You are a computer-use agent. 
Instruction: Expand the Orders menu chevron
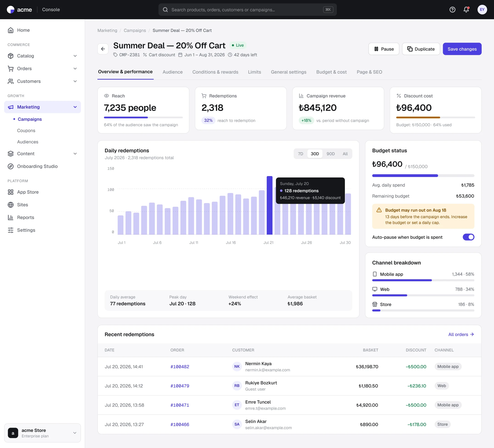pyautogui.click(x=75, y=69)
